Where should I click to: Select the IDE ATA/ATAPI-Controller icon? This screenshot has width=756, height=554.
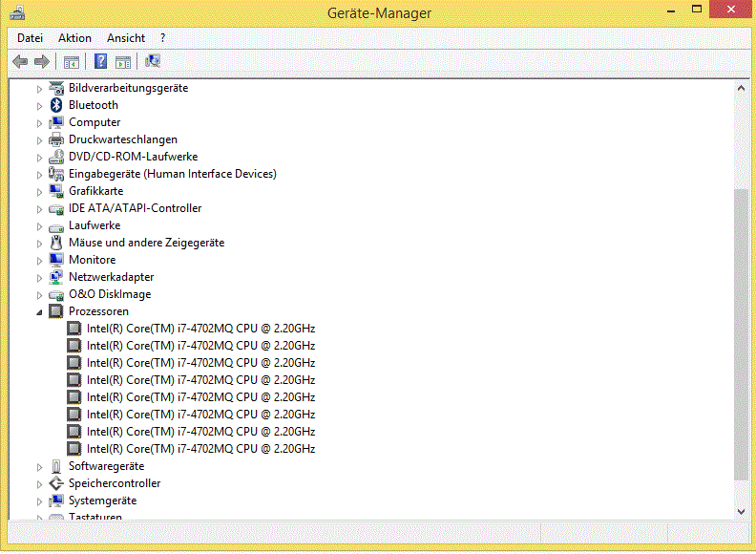pyautogui.click(x=56, y=209)
